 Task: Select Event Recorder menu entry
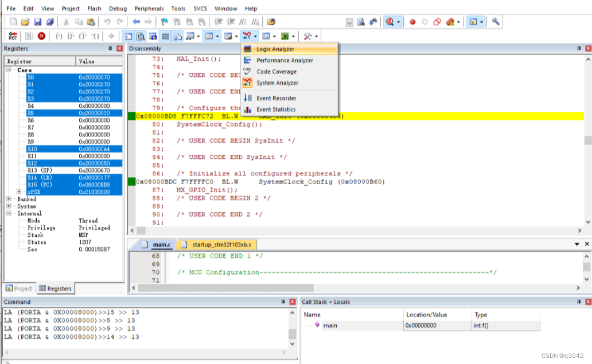[289, 98]
